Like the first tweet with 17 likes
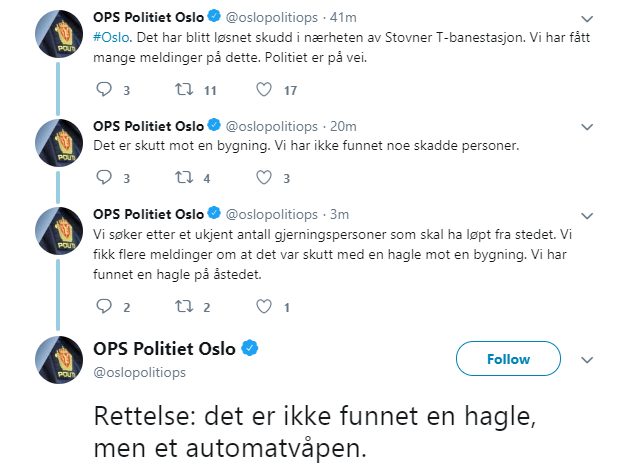 pyautogui.click(x=264, y=90)
